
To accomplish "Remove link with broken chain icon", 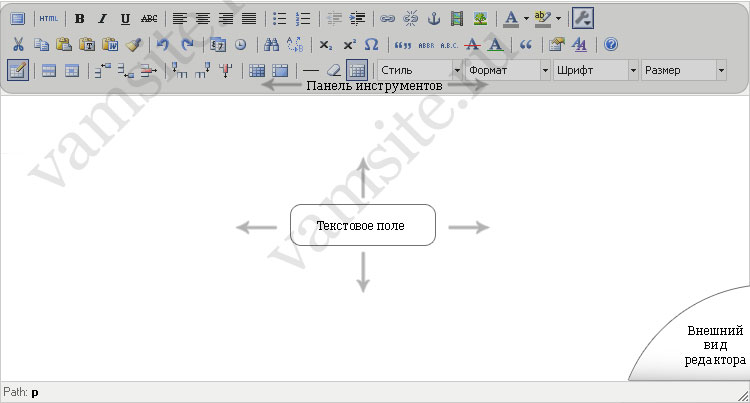I will (x=410, y=19).
